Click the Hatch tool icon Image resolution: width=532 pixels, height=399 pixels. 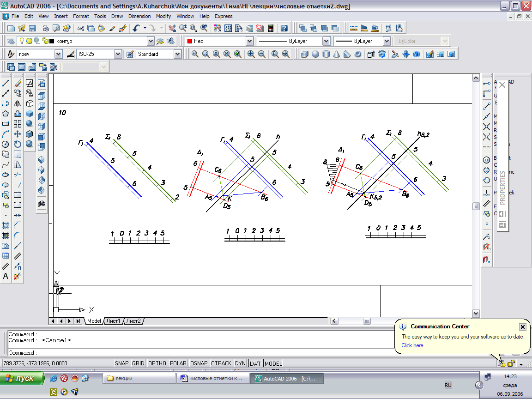[x=6, y=225]
